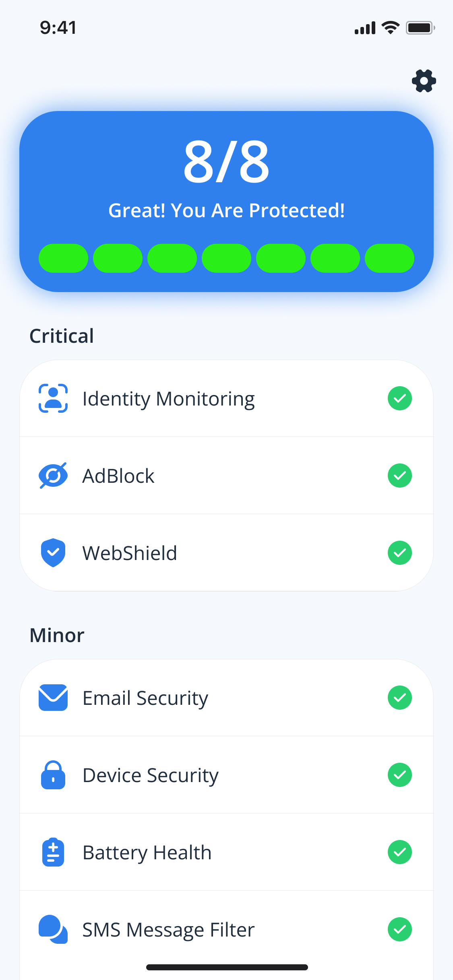453x980 pixels.
Task: Toggle the AdBlock green checkmark
Action: point(399,476)
